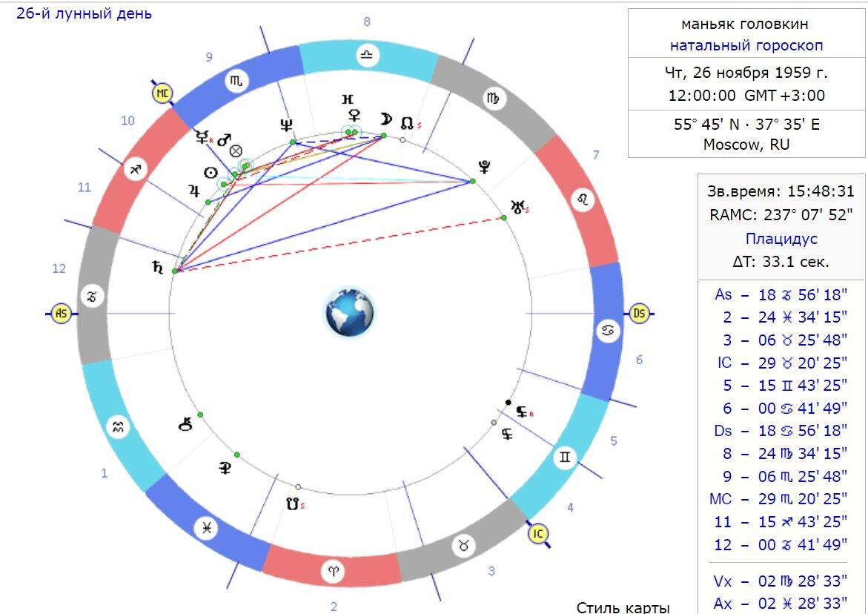Click house number 4 label

click(570, 507)
